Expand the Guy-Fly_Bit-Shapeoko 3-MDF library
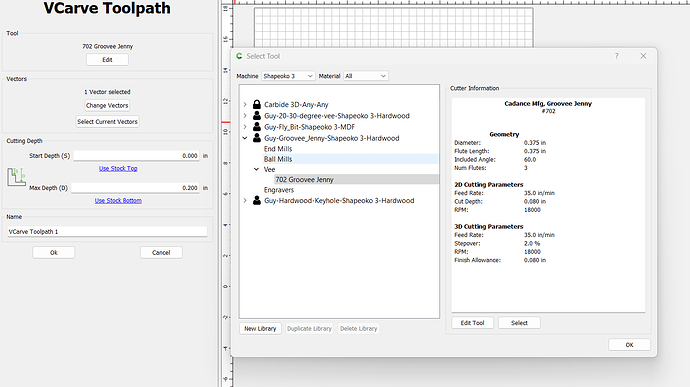Viewport: 690px width, 387px height. (x=245, y=127)
